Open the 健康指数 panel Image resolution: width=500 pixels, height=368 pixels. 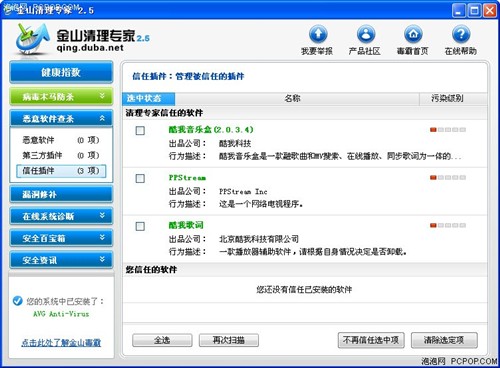coord(61,72)
